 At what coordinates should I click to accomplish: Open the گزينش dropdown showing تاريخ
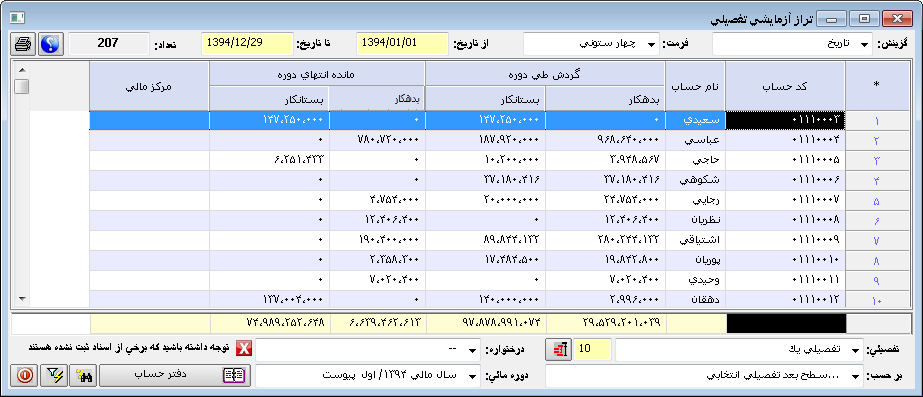pos(791,44)
